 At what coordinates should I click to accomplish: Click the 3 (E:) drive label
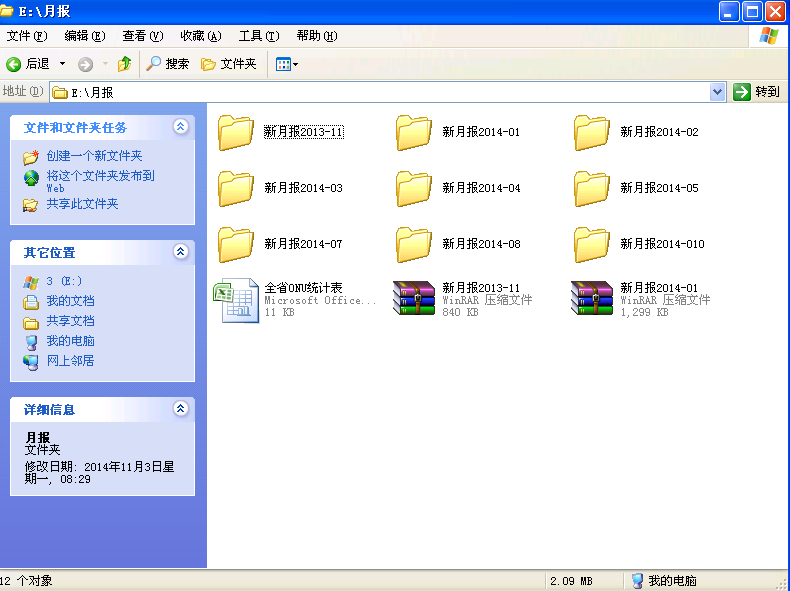coord(64,281)
